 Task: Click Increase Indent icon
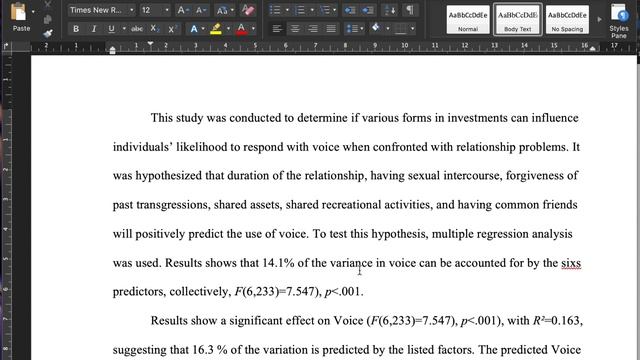point(368,10)
